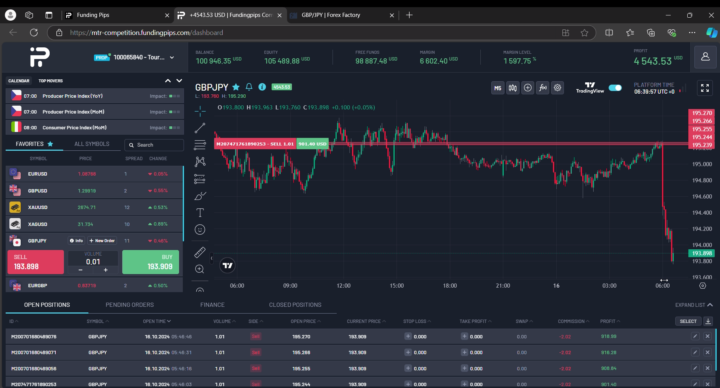Select the brush drawing tool
This screenshot has height=388, width=720.
(200, 196)
